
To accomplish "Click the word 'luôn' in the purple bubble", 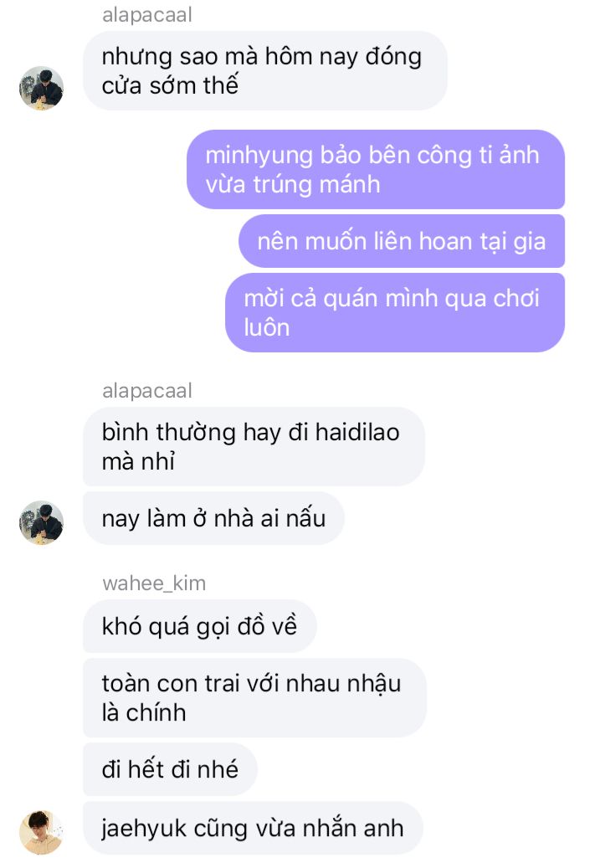I will [267, 328].
